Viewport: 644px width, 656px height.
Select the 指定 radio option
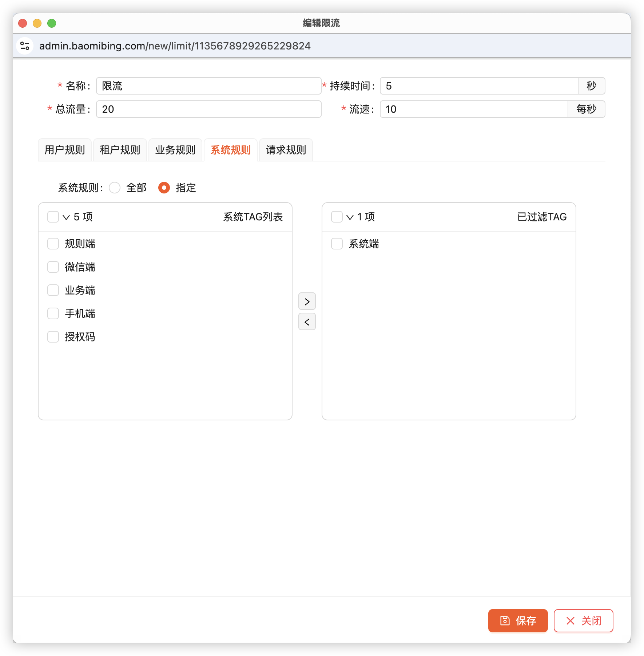[x=164, y=188]
